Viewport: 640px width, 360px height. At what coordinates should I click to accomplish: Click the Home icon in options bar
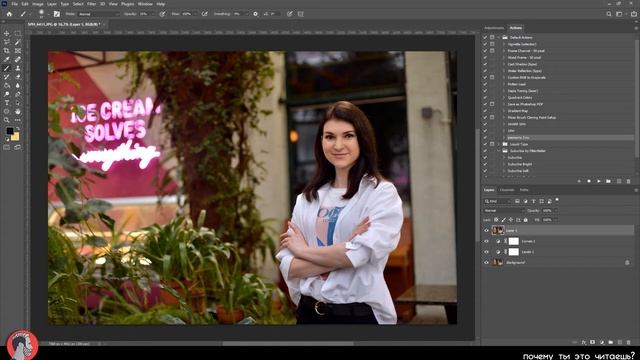pyautogui.click(x=9, y=14)
